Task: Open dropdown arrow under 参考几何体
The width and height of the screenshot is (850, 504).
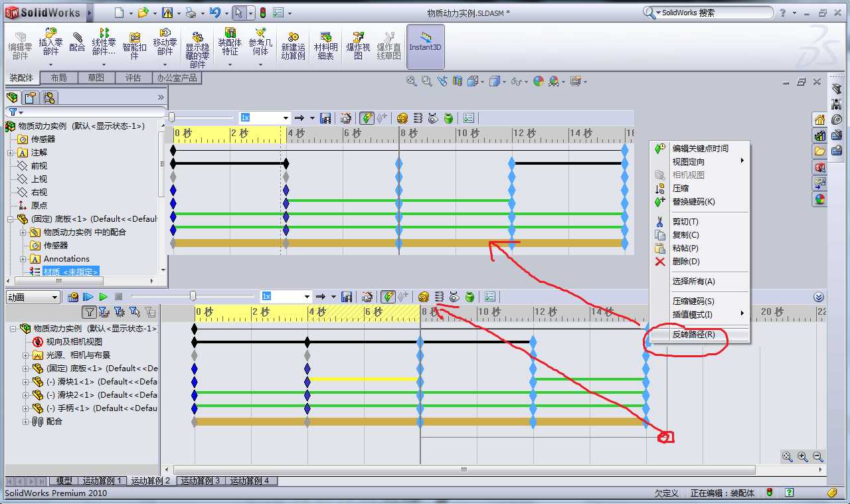Action: tap(260, 64)
